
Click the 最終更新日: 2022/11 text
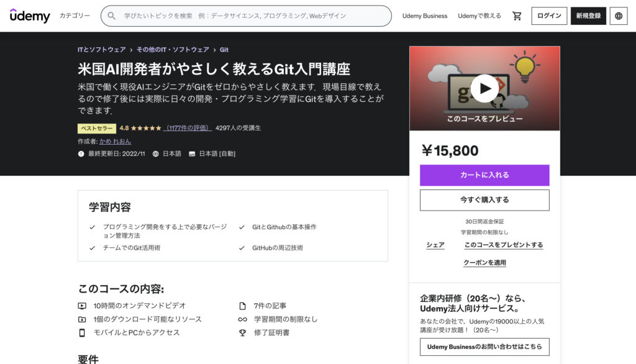point(116,154)
